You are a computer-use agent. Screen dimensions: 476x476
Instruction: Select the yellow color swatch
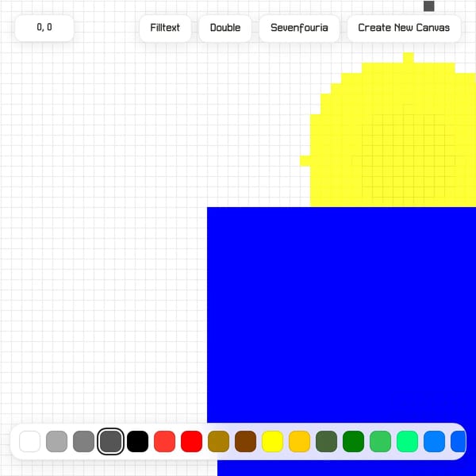[272, 441]
